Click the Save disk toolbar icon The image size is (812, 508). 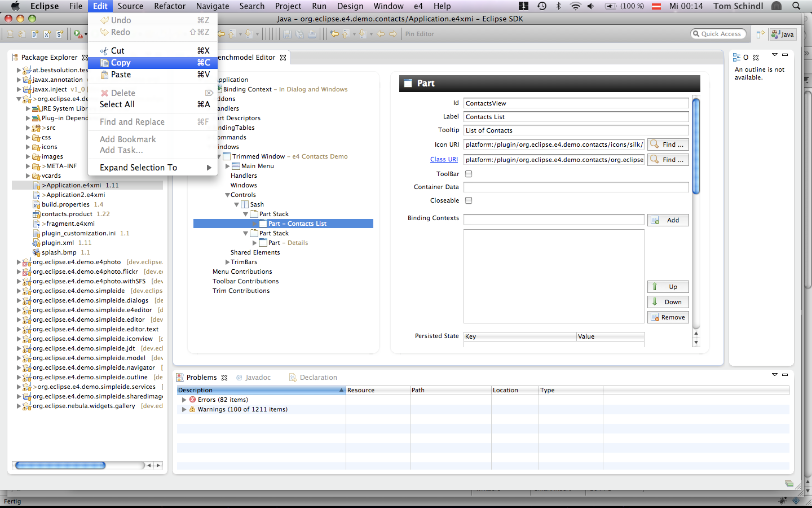[288, 34]
